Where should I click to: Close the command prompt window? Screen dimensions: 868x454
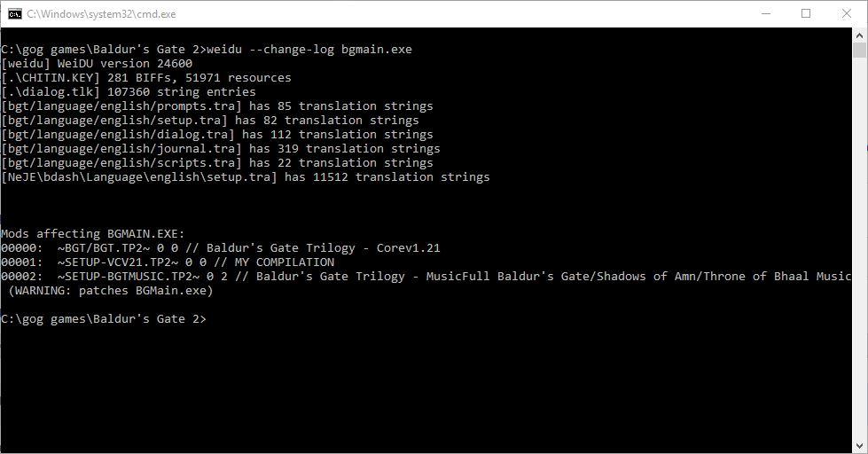tap(847, 14)
